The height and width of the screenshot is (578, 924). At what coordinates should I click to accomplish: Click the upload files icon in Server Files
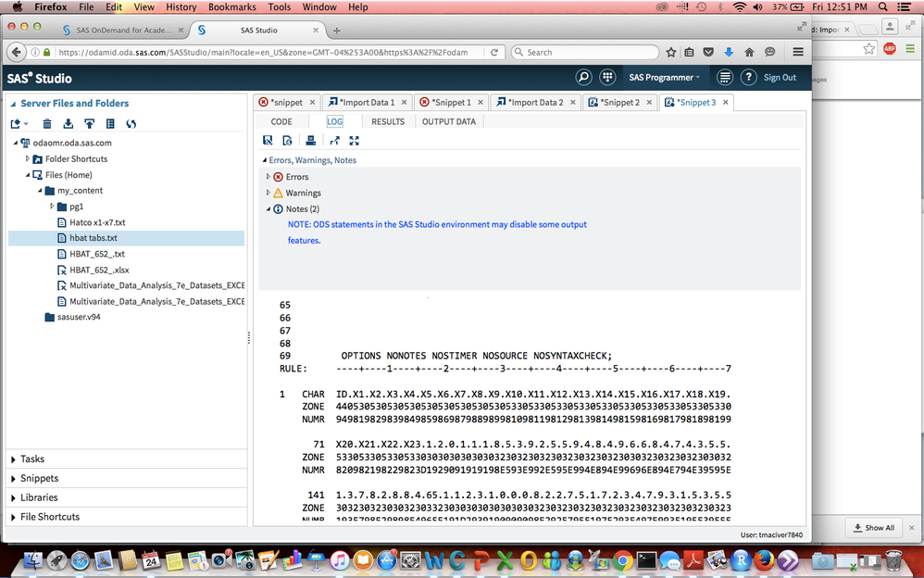click(89, 123)
